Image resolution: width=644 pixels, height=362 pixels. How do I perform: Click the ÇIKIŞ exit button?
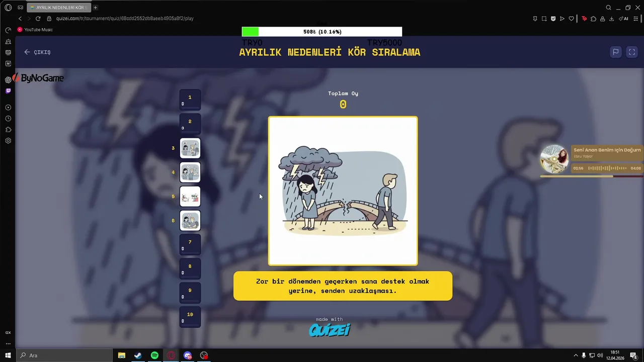click(37, 52)
